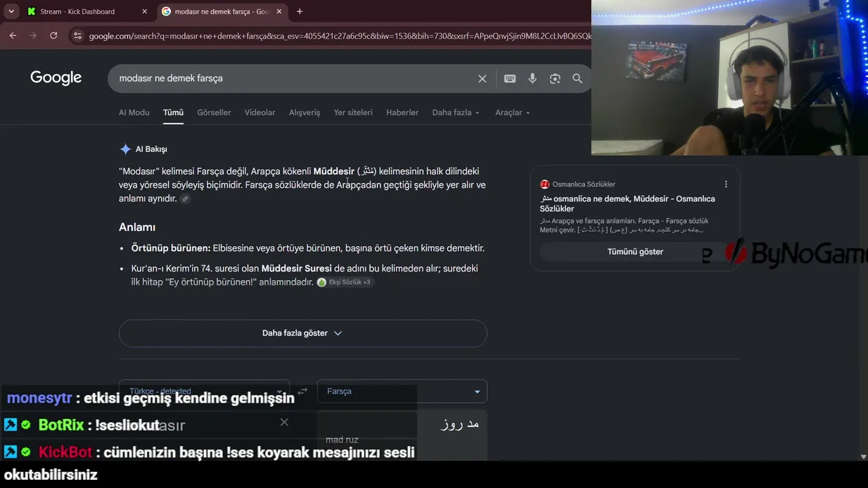Click the Persian translation مد روز

click(460, 424)
